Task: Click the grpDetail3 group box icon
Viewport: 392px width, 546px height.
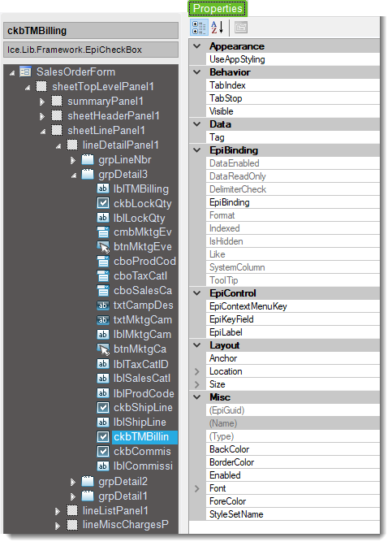Action: click(x=88, y=174)
